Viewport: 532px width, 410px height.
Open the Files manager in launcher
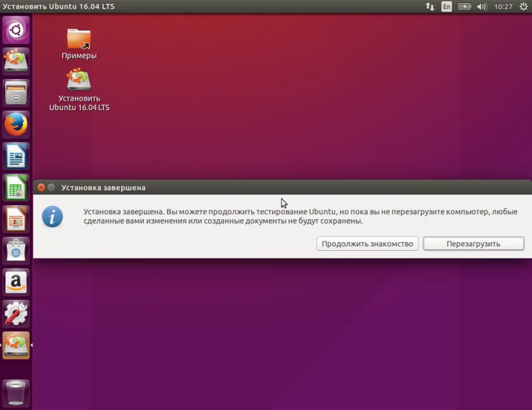(x=16, y=93)
